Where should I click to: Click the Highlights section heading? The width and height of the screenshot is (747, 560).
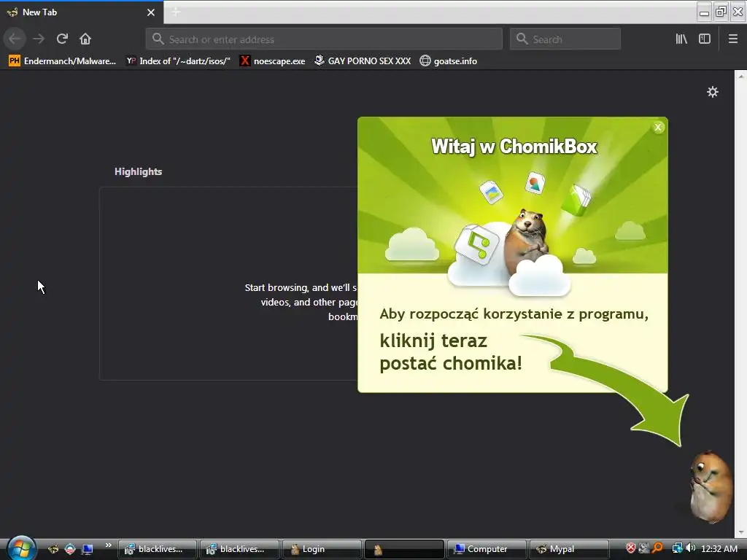138,171
